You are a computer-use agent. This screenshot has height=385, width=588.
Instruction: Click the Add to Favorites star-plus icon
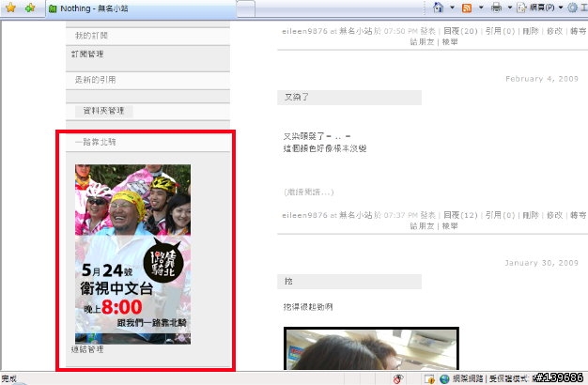[30, 8]
